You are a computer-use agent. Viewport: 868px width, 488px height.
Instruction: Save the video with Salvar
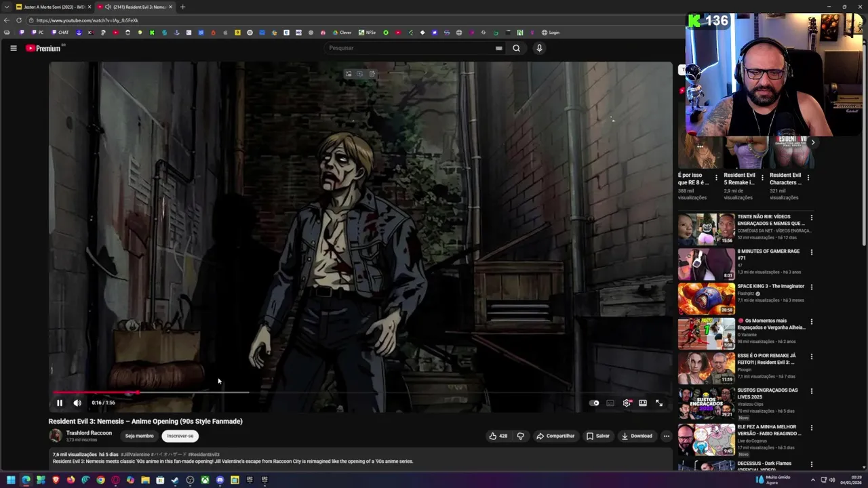(x=598, y=436)
